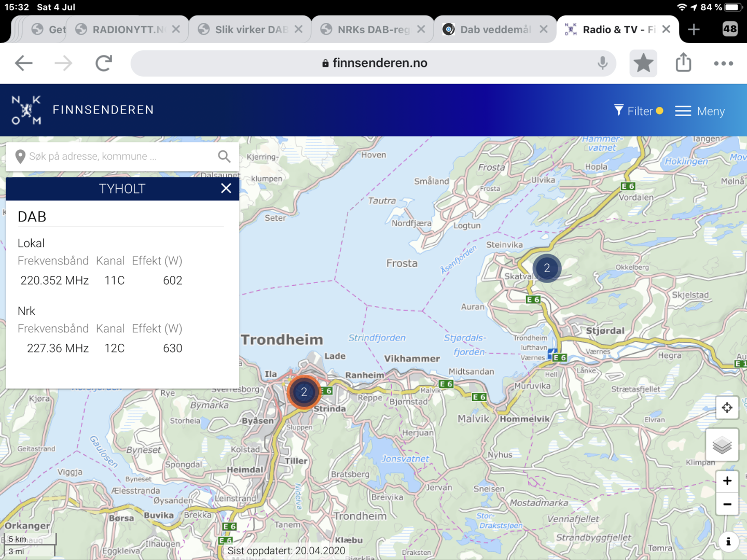Click the Sist oppdatert date text
The width and height of the screenshot is (747, 560).
(x=286, y=551)
